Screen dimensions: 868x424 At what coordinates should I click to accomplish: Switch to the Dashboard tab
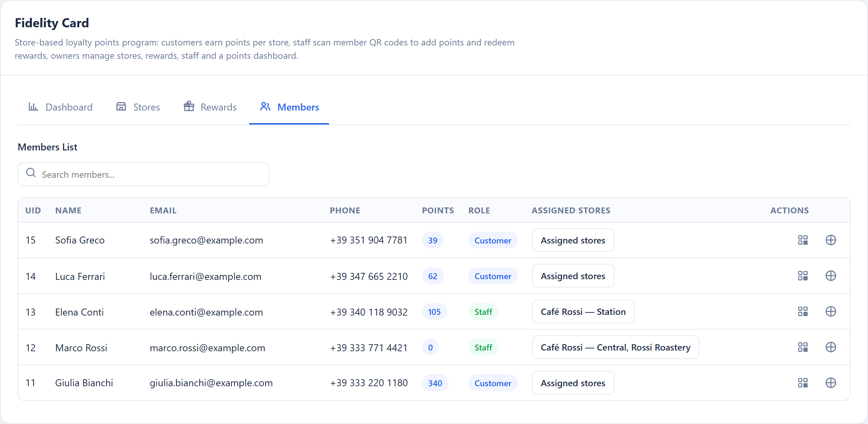60,107
